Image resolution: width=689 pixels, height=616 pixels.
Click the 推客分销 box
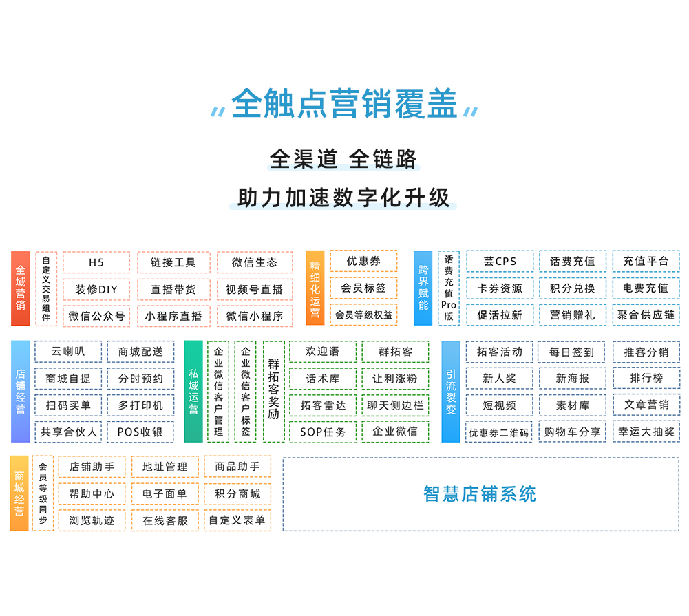coord(646,352)
